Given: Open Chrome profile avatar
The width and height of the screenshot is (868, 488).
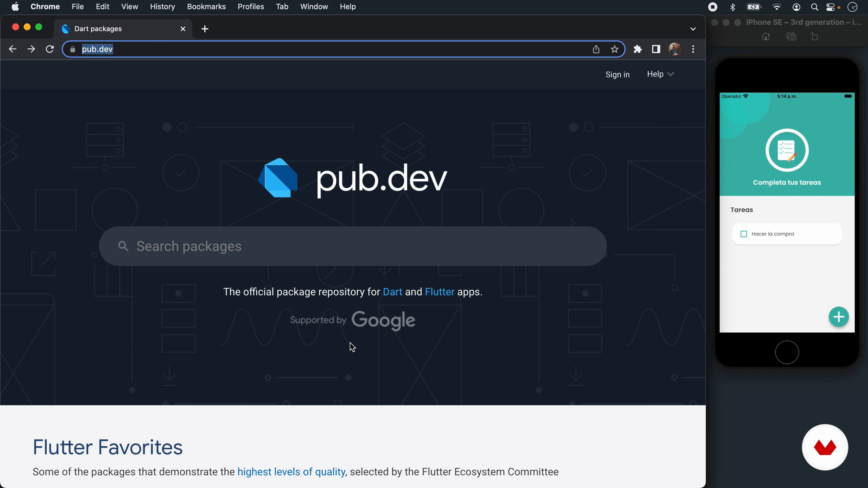Looking at the screenshot, I should [675, 49].
